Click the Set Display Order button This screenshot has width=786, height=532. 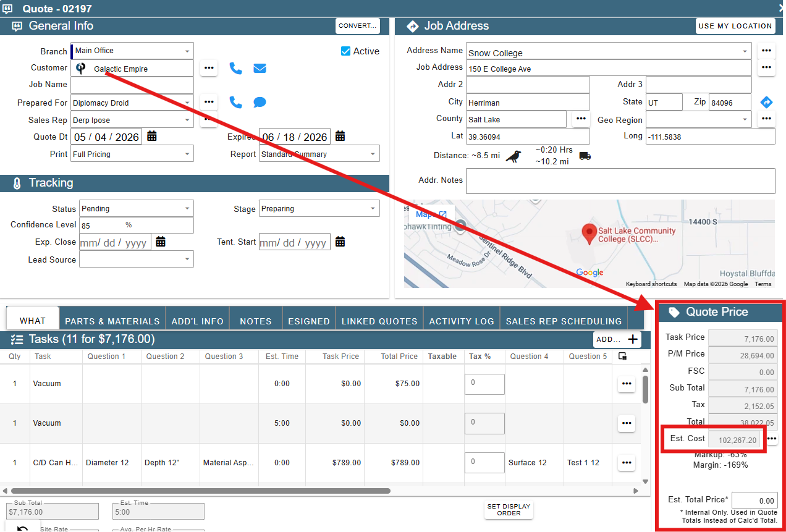(509, 510)
